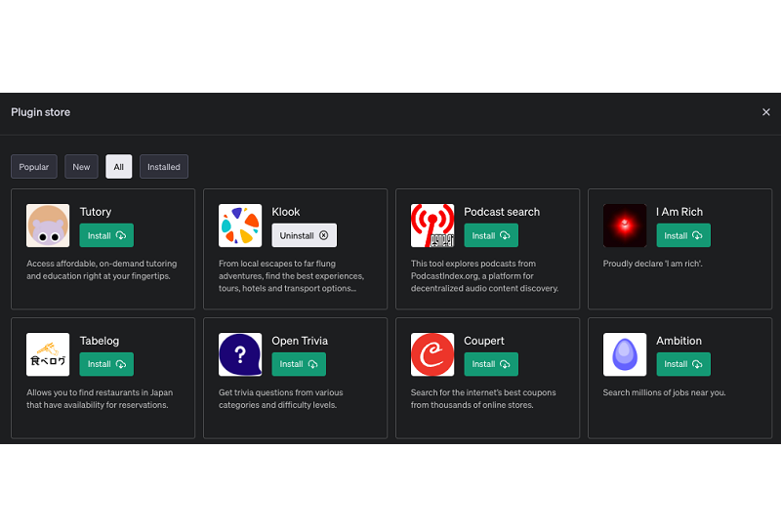Click the Coupert red logo
This screenshot has height=532, width=781.
point(432,354)
